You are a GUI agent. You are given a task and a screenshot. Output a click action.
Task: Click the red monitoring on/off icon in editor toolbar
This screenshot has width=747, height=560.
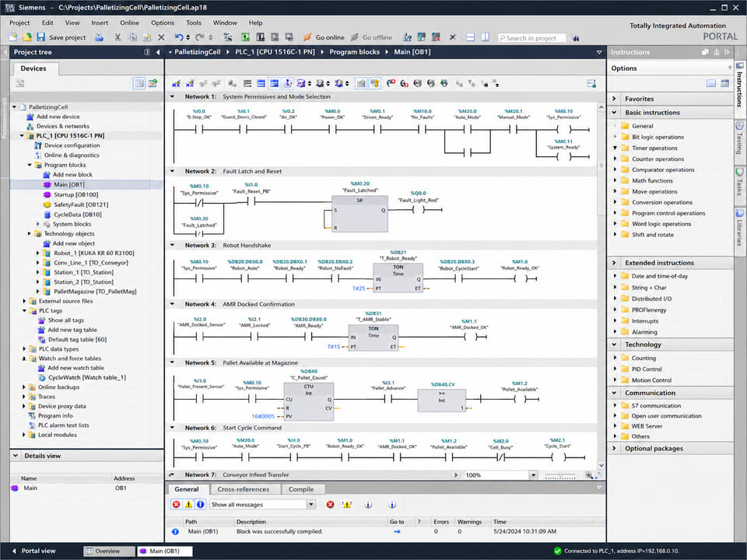(x=391, y=84)
